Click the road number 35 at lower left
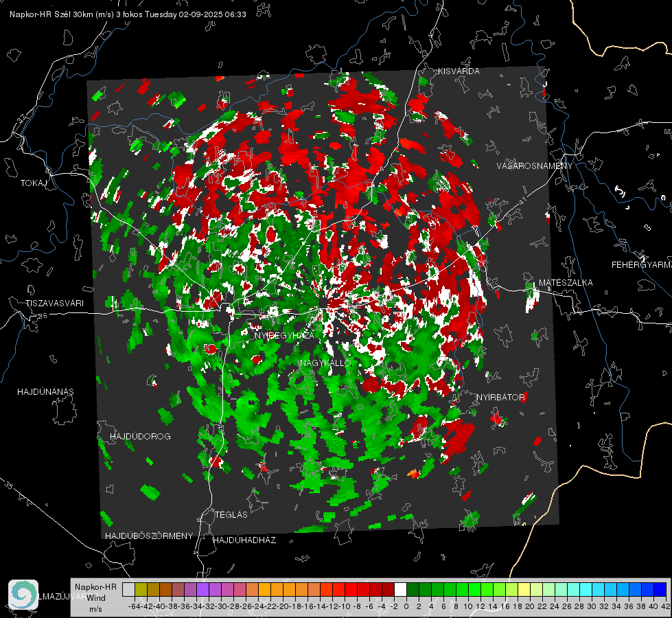 (x=8, y=485)
